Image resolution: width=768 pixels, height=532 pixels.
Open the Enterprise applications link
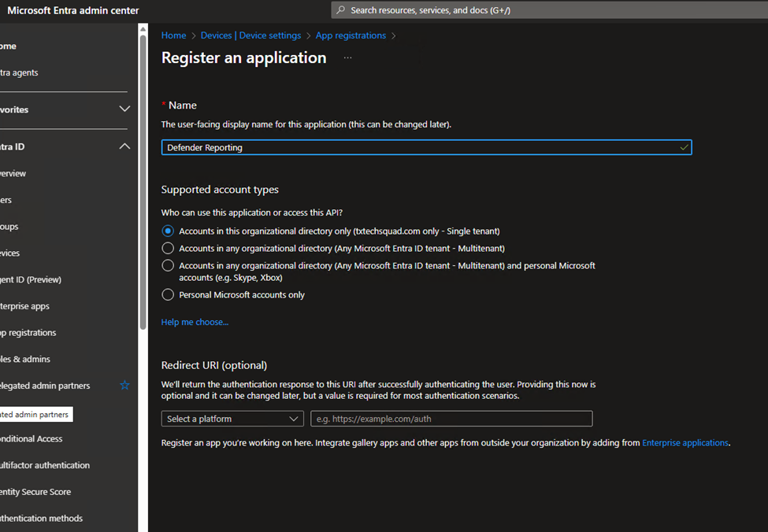click(x=685, y=443)
